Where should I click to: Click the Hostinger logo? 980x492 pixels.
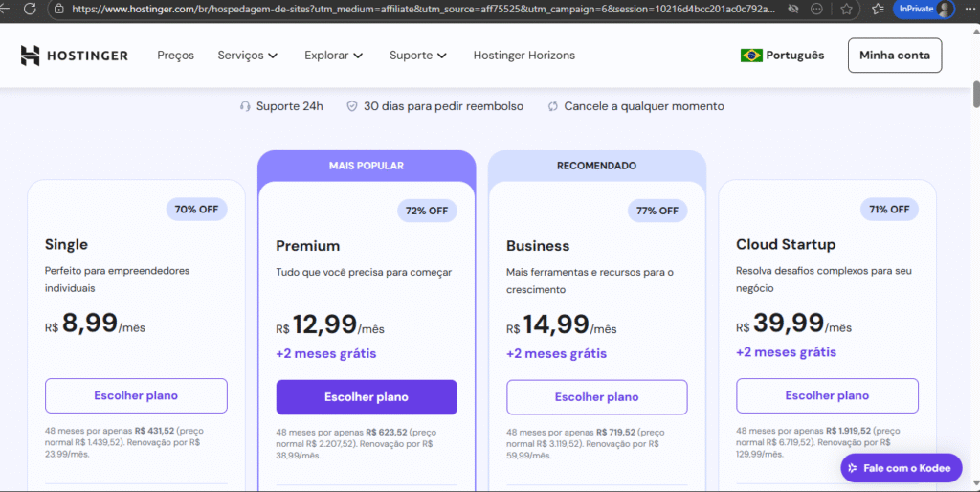tap(74, 56)
